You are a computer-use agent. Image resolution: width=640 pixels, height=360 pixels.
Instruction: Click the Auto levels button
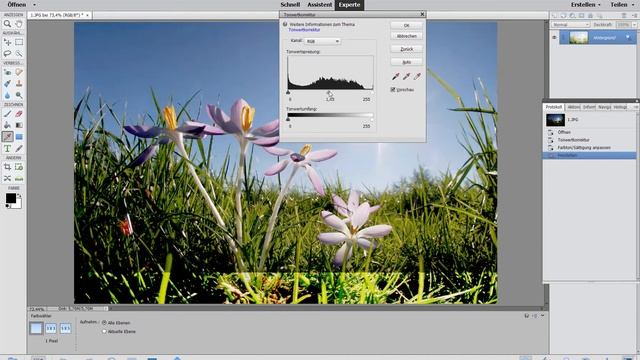coord(407,62)
